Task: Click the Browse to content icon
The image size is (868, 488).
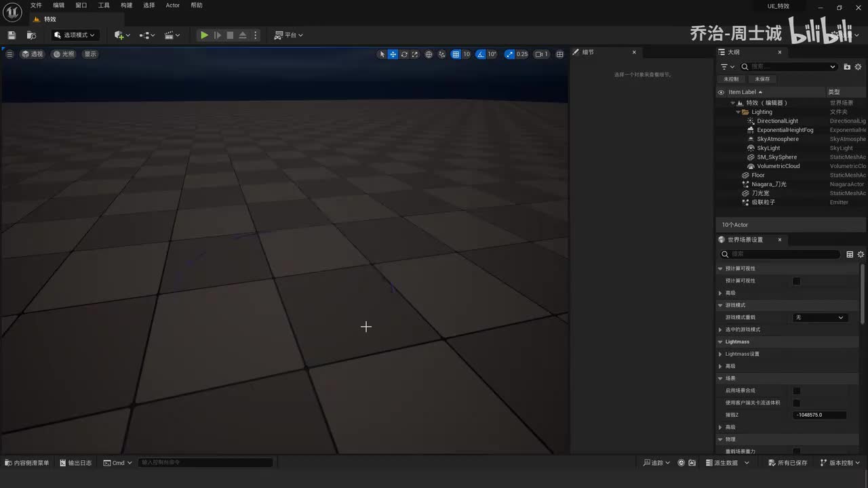Action: click(x=31, y=35)
